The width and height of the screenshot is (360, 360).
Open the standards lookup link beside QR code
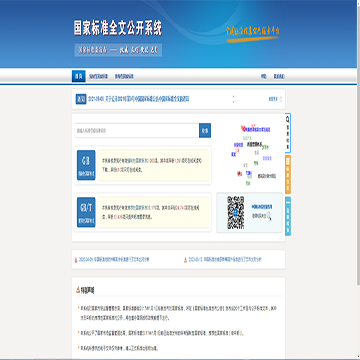point(262,207)
